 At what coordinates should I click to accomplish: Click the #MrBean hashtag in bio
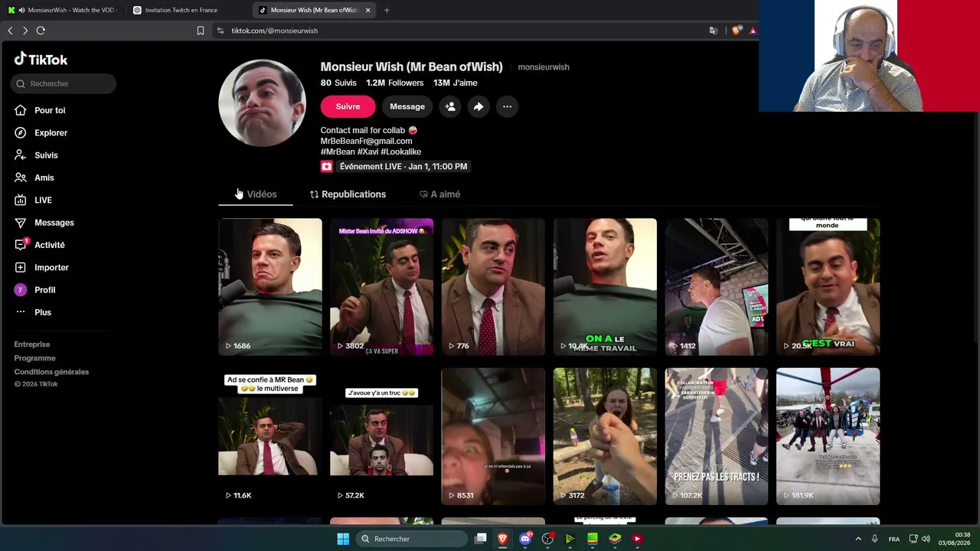[338, 152]
